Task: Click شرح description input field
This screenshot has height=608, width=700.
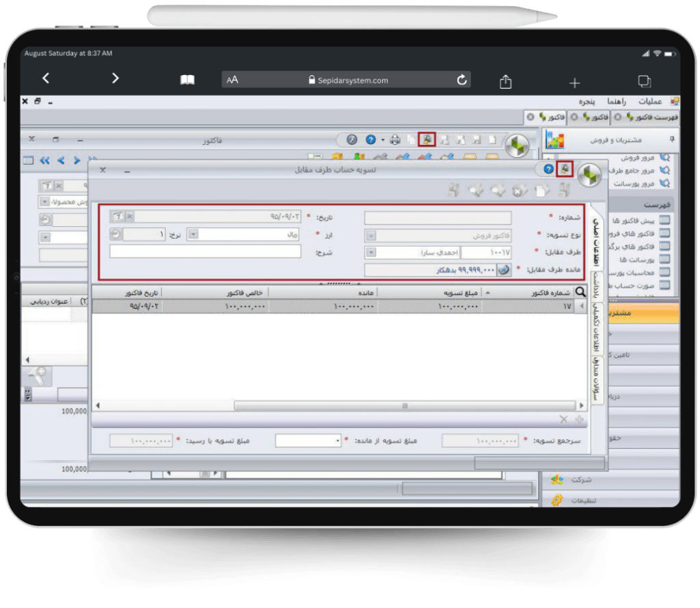Action: [205, 251]
